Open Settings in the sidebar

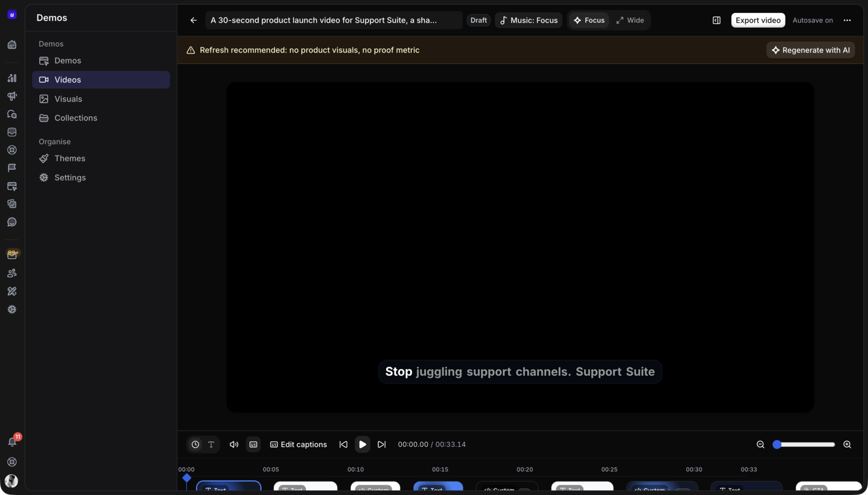[101, 178]
